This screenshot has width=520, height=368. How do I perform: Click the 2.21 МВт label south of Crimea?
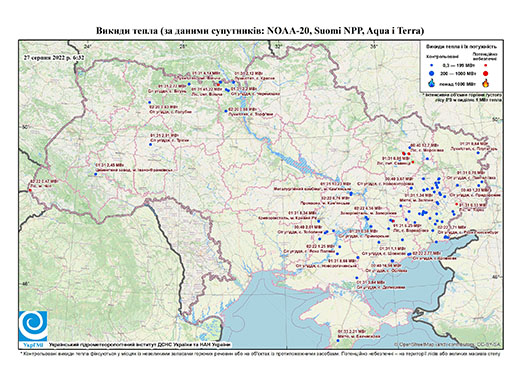point(352,332)
